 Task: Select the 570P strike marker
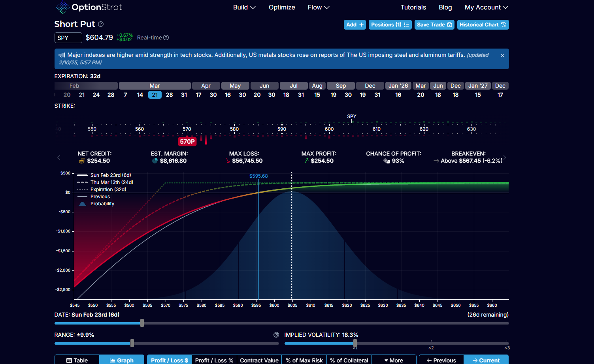click(x=187, y=141)
